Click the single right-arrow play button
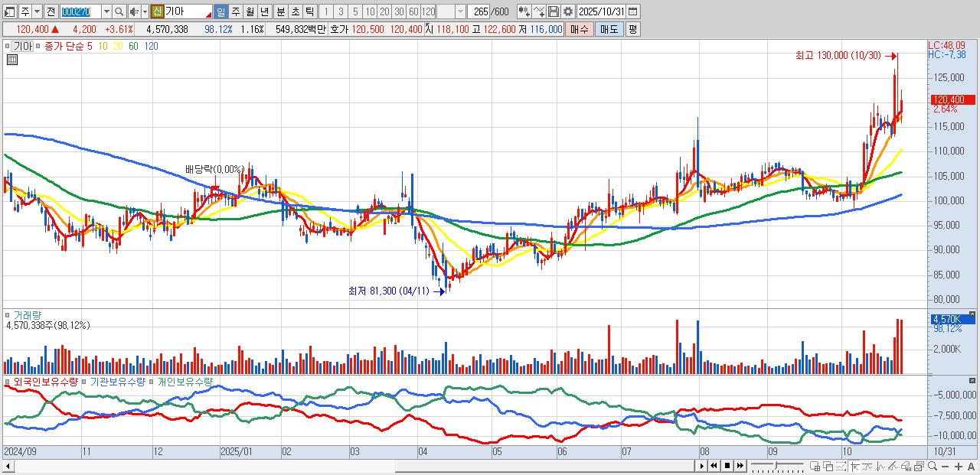Viewport: 980px width, 475px height. click(x=701, y=466)
